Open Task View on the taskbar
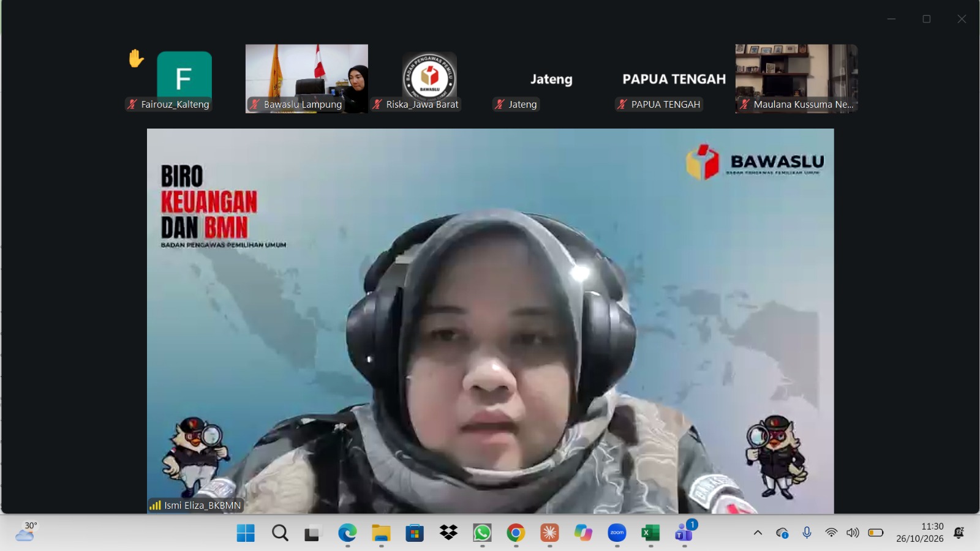This screenshot has width=980, height=551. click(313, 533)
